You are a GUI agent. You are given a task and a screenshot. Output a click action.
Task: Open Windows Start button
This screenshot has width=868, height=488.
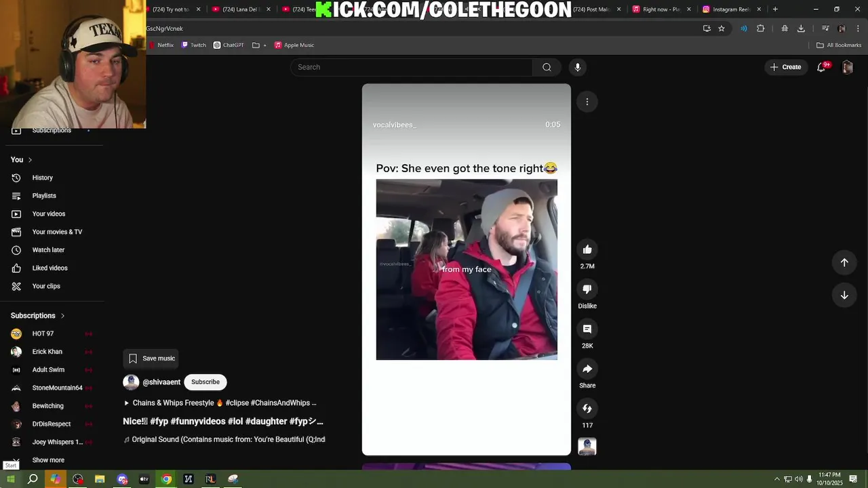point(10,479)
